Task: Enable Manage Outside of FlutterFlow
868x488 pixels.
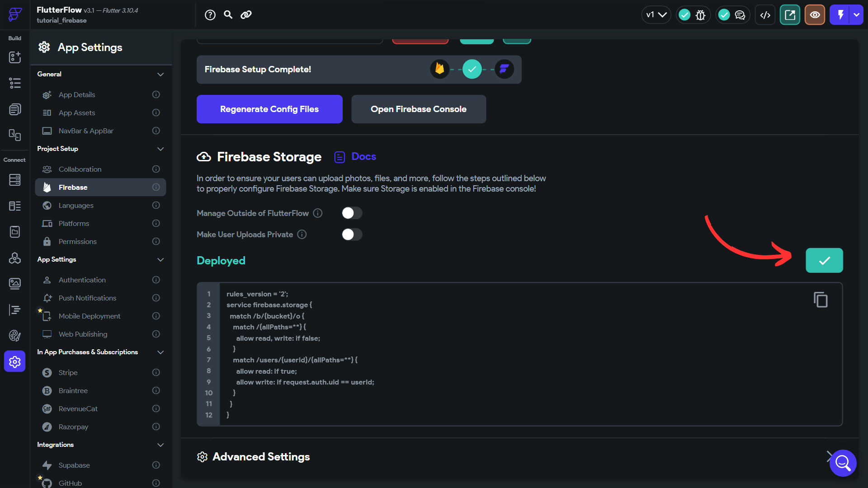Action: (352, 213)
